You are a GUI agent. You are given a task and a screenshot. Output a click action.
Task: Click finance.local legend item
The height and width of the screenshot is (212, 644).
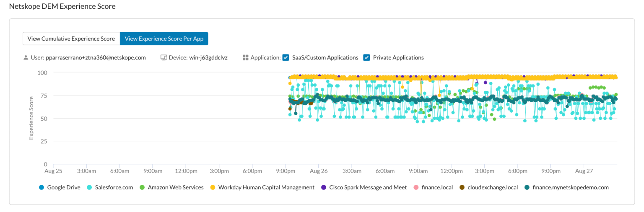click(x=437, y=188)
